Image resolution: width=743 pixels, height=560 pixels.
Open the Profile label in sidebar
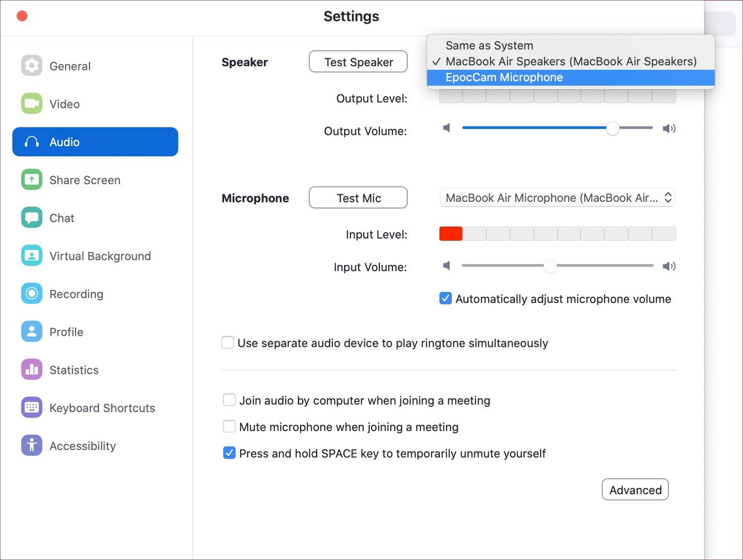pyautogui.click(x=66, y=332)
